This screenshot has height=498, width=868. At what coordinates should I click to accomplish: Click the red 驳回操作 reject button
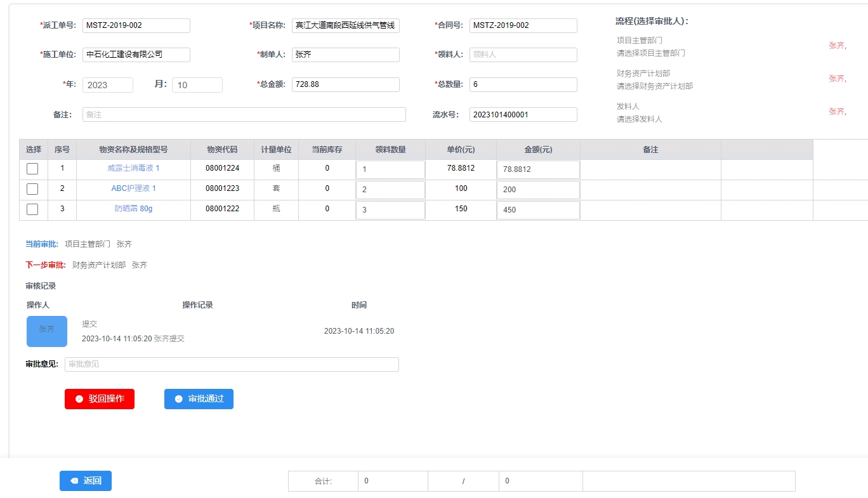coord(100,399)
